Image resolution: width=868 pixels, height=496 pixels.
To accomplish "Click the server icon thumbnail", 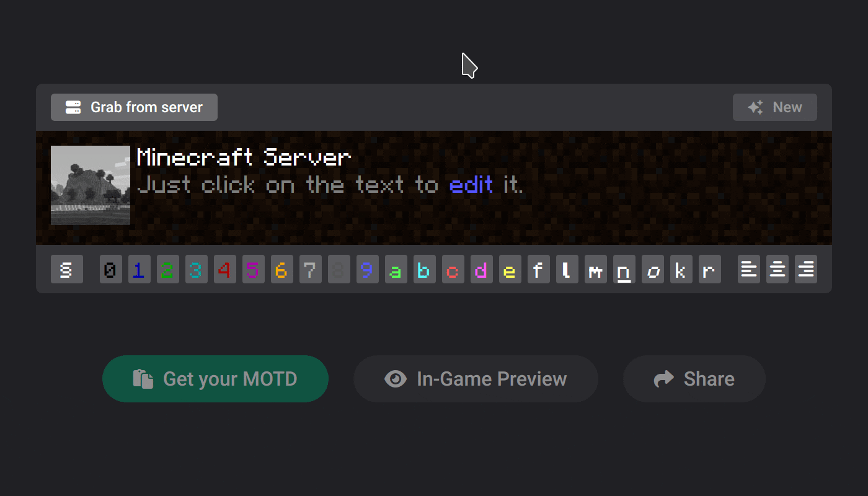I will [91, 185].
